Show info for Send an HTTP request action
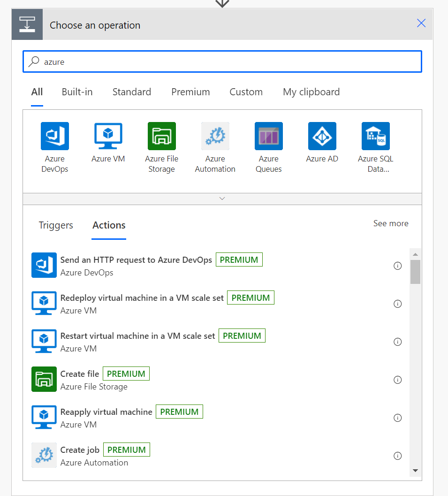 click(398, 266)
